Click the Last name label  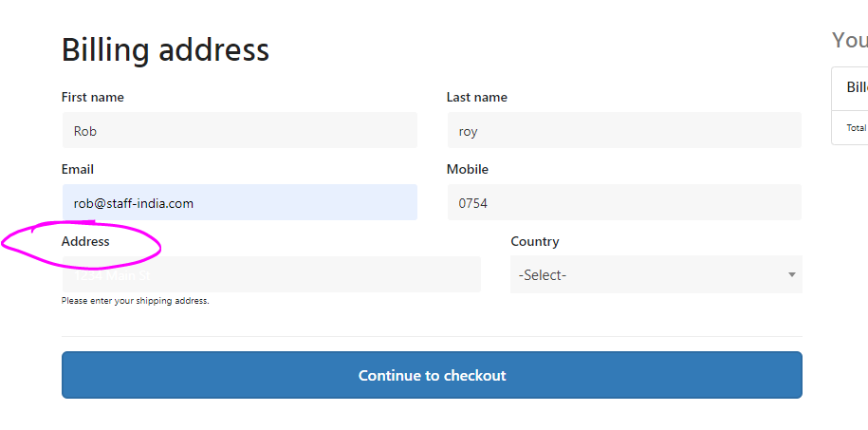tap(477, 97)
